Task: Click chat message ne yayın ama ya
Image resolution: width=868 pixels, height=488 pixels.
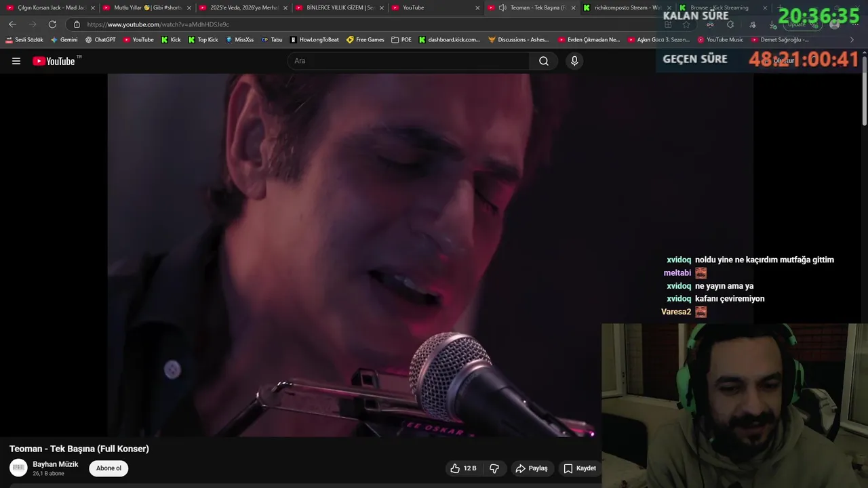Action: pyautogui.click(x=724, y=286)
